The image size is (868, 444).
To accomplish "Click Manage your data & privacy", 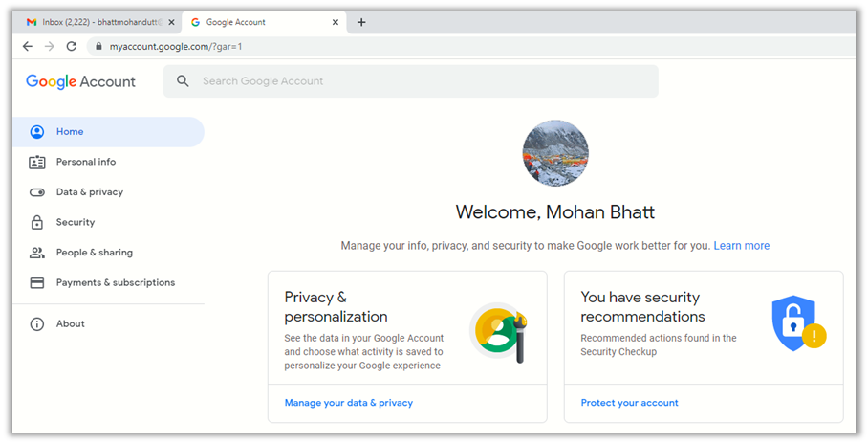I will click(349, 403).
